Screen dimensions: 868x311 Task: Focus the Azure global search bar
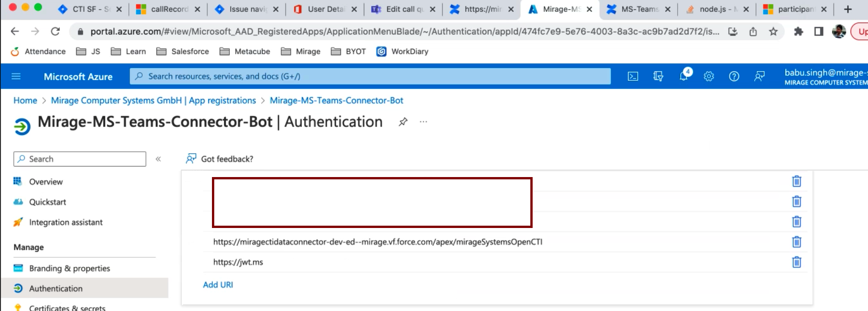370,76
